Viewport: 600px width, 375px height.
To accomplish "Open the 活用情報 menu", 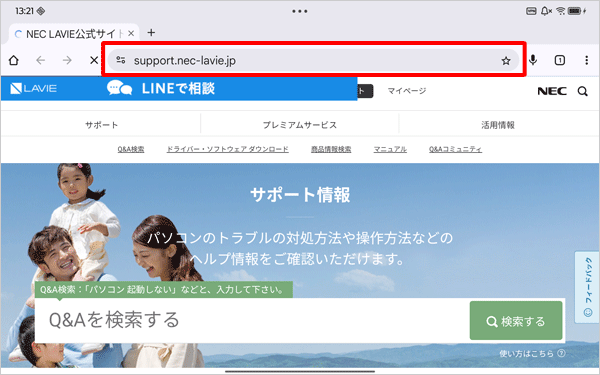I will (497, 125).
